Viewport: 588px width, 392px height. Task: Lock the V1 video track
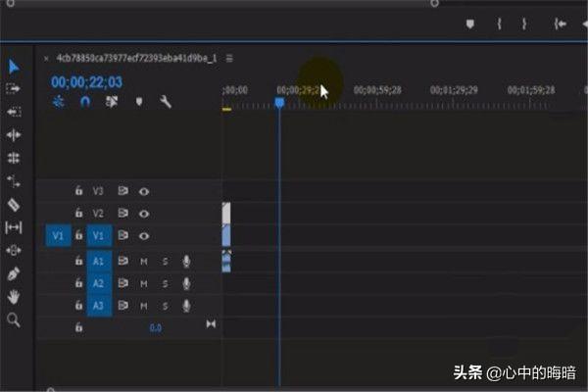(x=78, y=236)
